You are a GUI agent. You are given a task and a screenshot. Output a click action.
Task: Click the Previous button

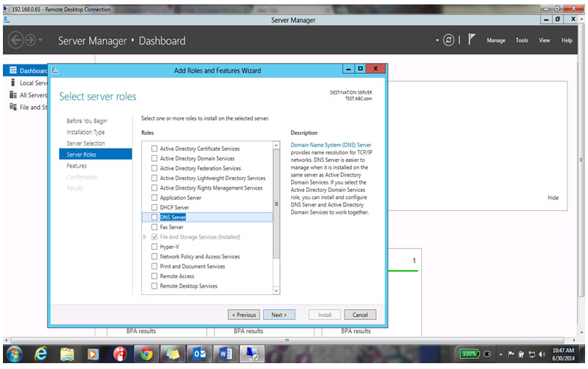pyautogui.click(x=244, y=315)
